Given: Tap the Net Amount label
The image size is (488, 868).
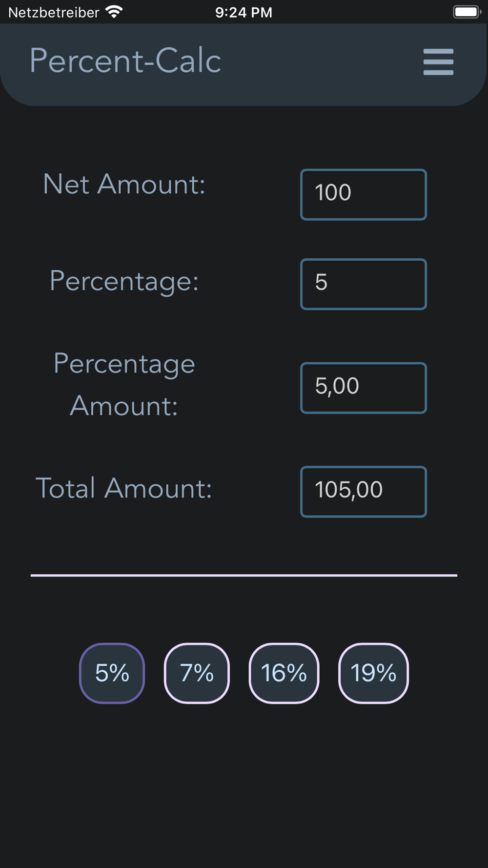Looking at the screenshot, I should (124, 185).
